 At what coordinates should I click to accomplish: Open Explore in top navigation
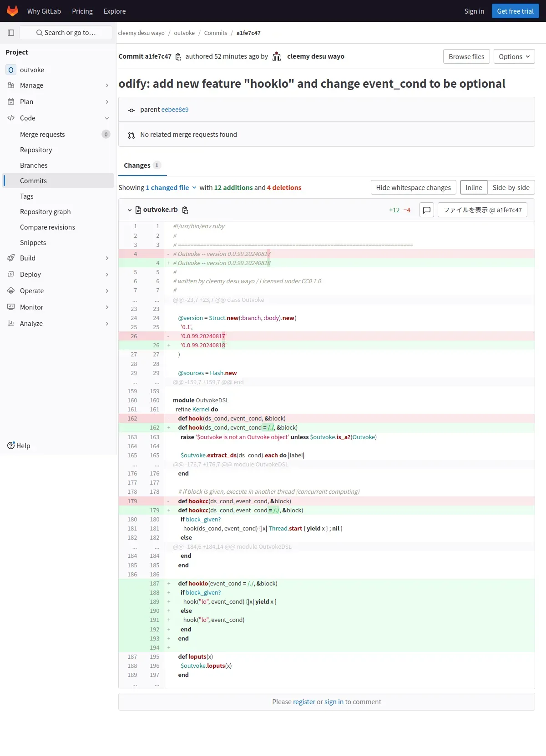point(115,11)
